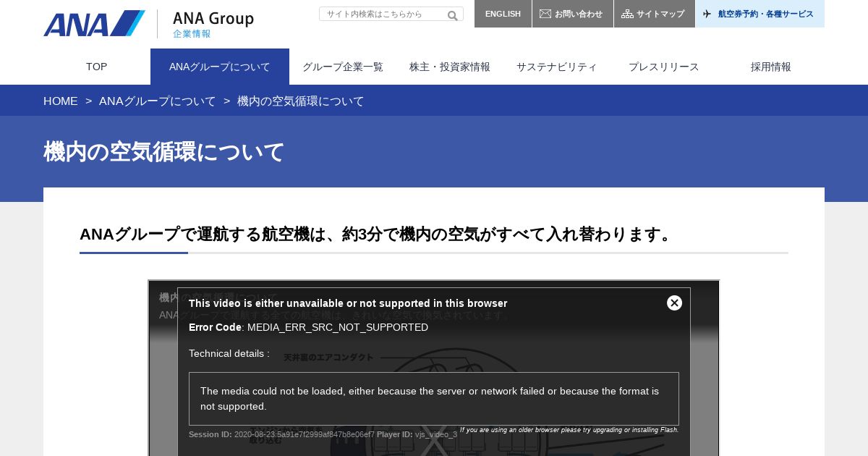Go to the TOP menu item
The width and height of the screenshot is (868, 456).
coord(97,67)
